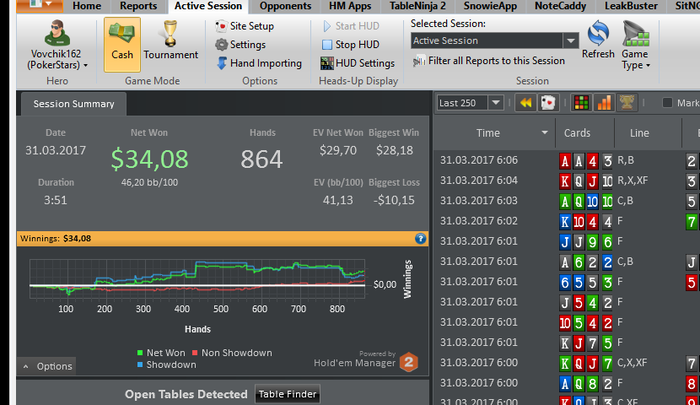The height and width of the screenshot is (405, 700).
Task: Click the winnings line graph
Action: [x=197, y=279]
